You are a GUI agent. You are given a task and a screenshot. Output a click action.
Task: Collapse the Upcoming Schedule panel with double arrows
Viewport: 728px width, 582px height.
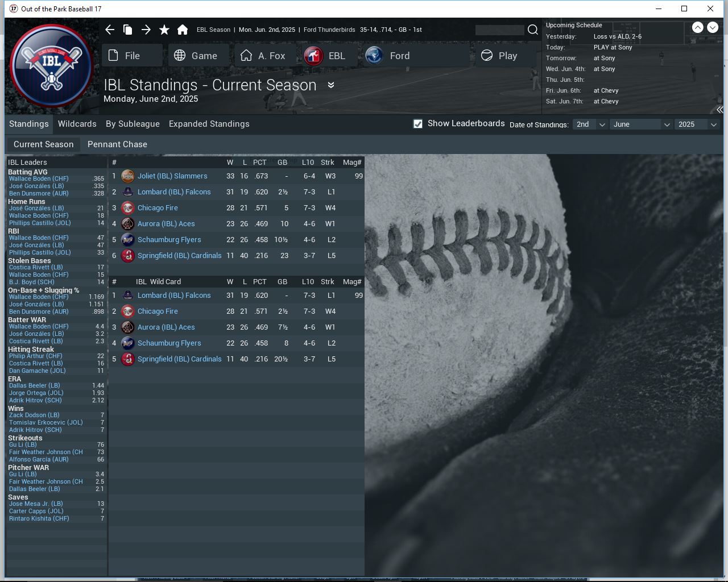coord(720,110)
